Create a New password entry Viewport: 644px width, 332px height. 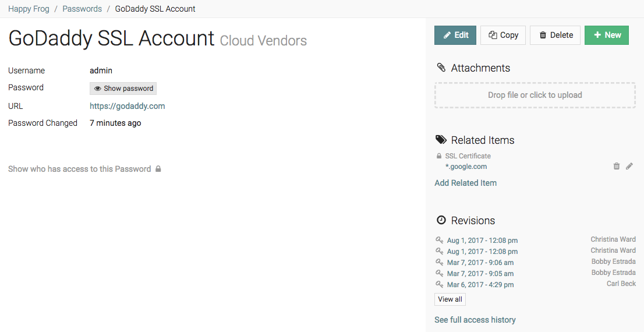click(607, 35)
